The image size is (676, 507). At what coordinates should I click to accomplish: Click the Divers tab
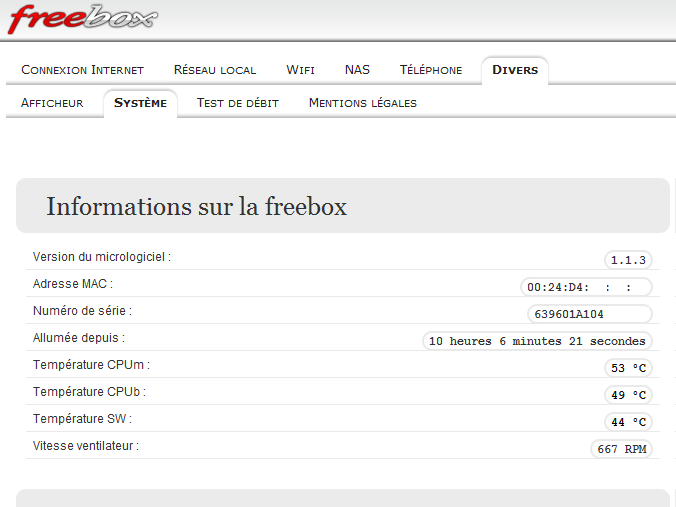tap(515, 70)
